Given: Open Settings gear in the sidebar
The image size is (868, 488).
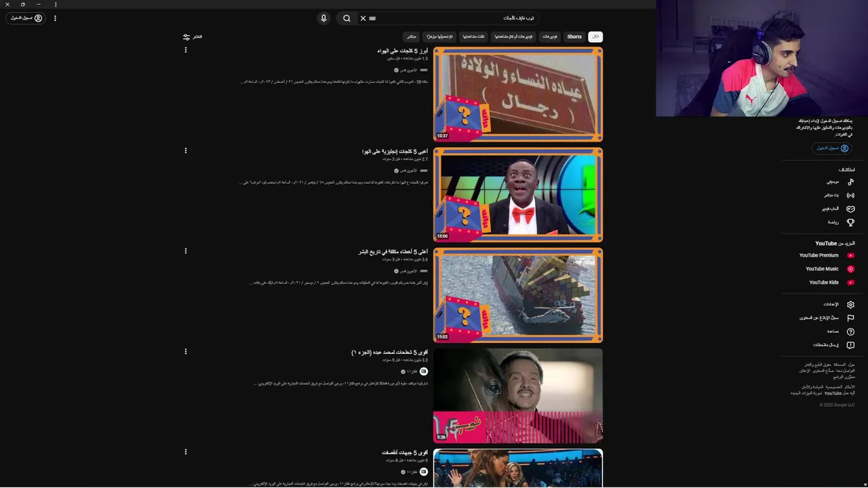Looking at the screenshot, I should (x=850, y=304).
